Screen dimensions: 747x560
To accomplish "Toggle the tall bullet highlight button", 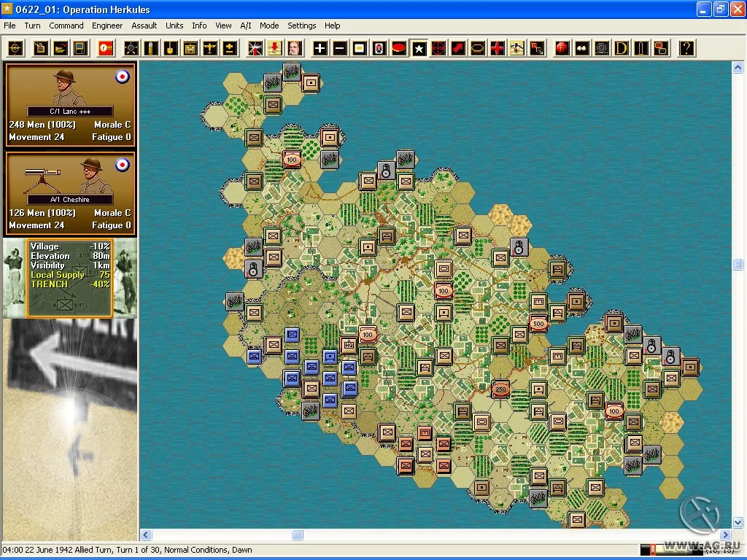I will tap(641, 48).
